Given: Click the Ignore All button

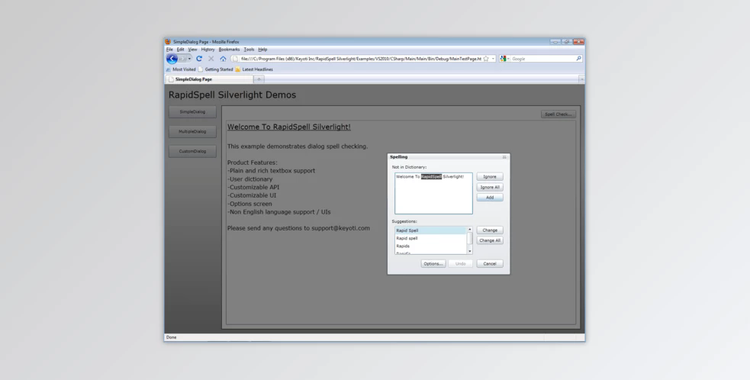Looking at the screenshot, I should (x=489, y=187).
